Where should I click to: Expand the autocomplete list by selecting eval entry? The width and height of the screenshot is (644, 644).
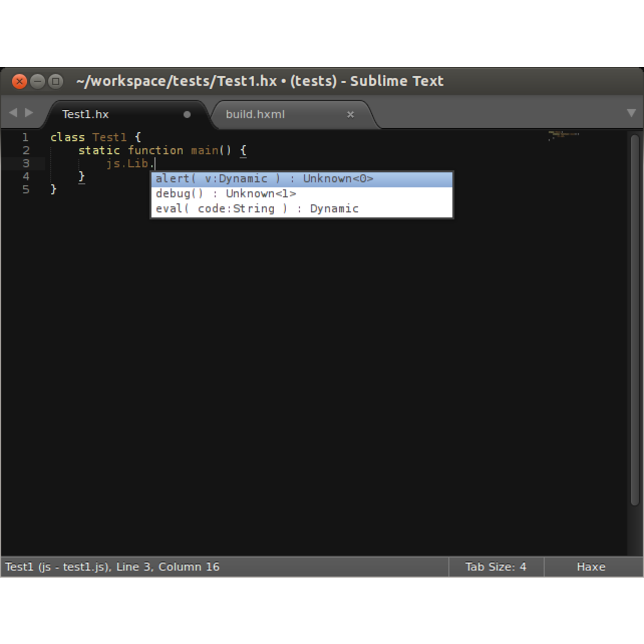[258, 208]
